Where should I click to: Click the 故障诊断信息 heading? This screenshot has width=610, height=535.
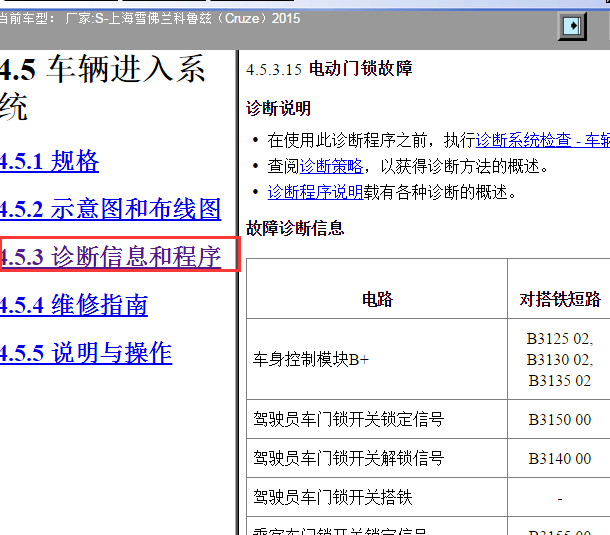[x=295, y=228]
